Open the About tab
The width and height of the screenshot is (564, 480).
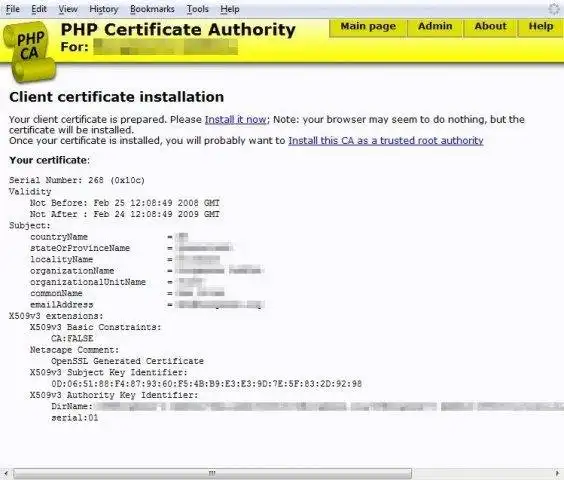(490, 27)
